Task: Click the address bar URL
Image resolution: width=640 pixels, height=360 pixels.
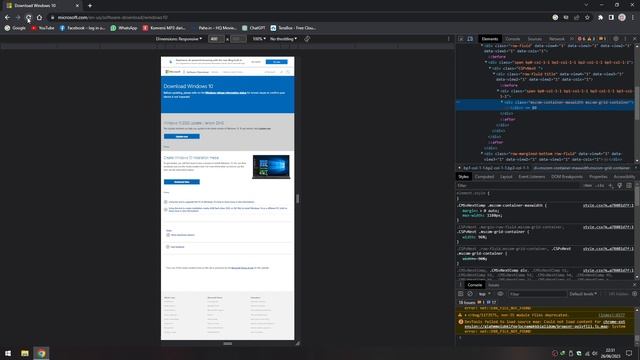Action: click(x=112, y=18)
